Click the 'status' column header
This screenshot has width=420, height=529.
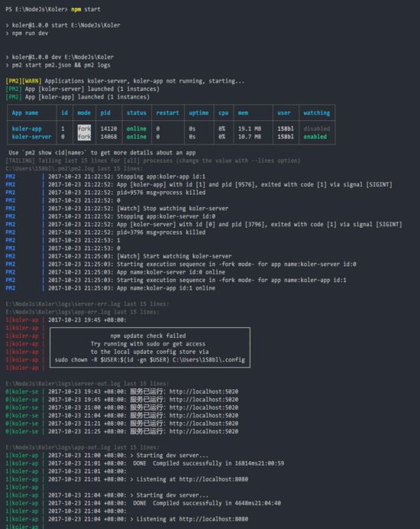click(137, 112)
